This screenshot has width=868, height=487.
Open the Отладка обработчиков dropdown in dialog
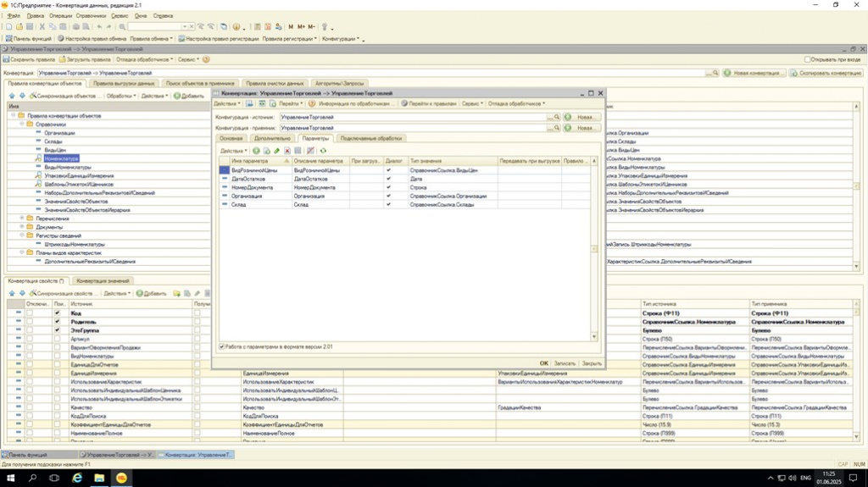[x=516, y=103]
